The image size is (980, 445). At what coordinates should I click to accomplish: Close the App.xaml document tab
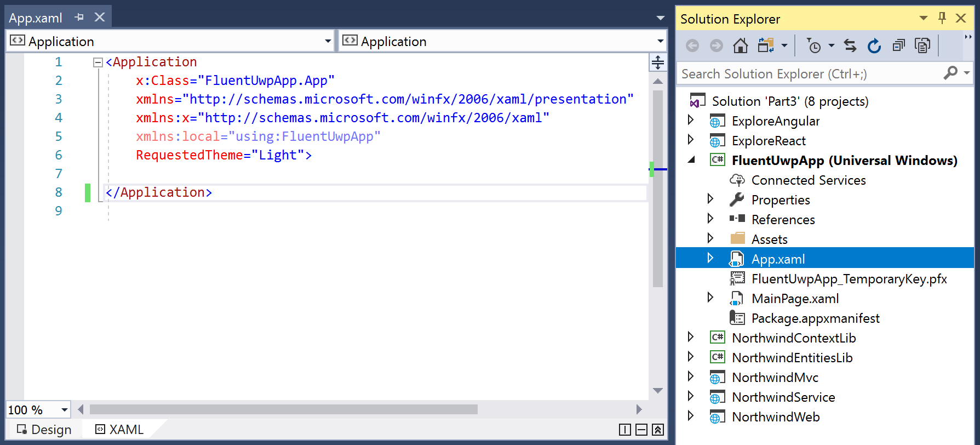(x=100, y=18)
